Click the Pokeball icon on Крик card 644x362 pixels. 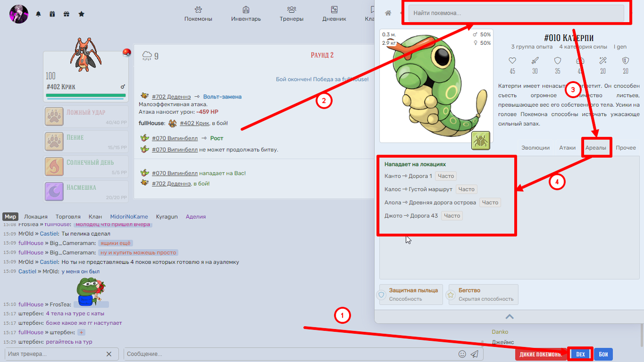point(127,52)
